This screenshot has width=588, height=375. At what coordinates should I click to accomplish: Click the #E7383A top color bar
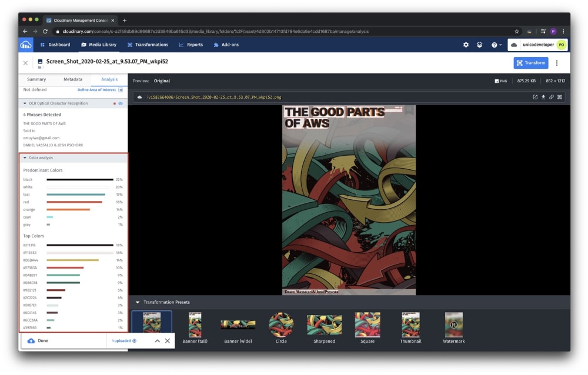tap(65, 268)
